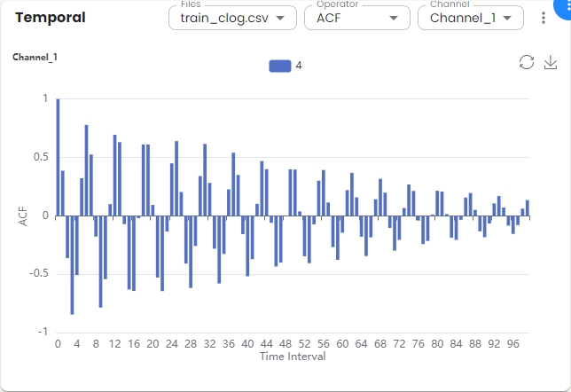Viewport: 571px width, 392px height.
Task: Click x-axis tick label 72
Action: coord(399,344)
